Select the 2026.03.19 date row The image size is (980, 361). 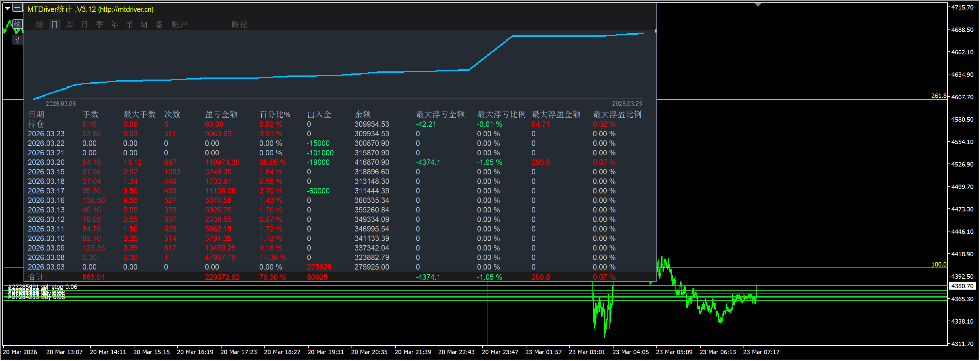click(x=46, y=172)
